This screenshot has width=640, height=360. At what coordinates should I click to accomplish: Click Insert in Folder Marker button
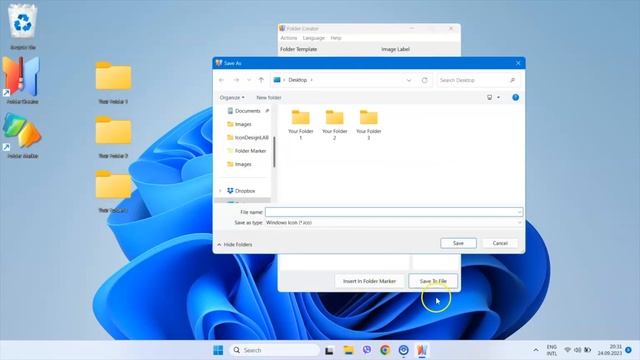[x=369, y=281]
